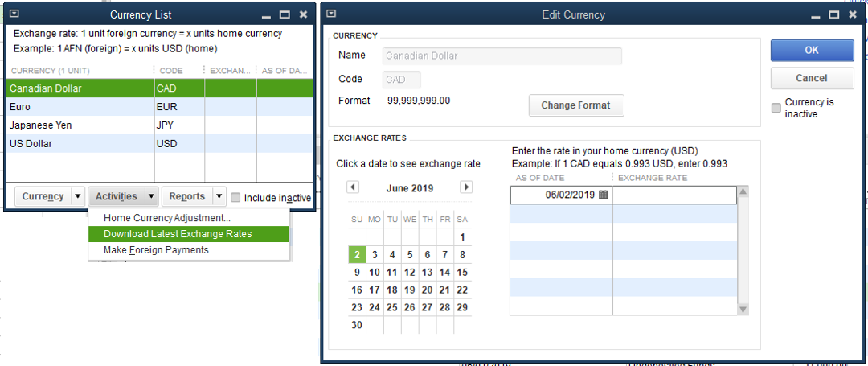Select June 30 in the calendar
The height and width of the screenshot is (366, 868).
coord(357,325)
